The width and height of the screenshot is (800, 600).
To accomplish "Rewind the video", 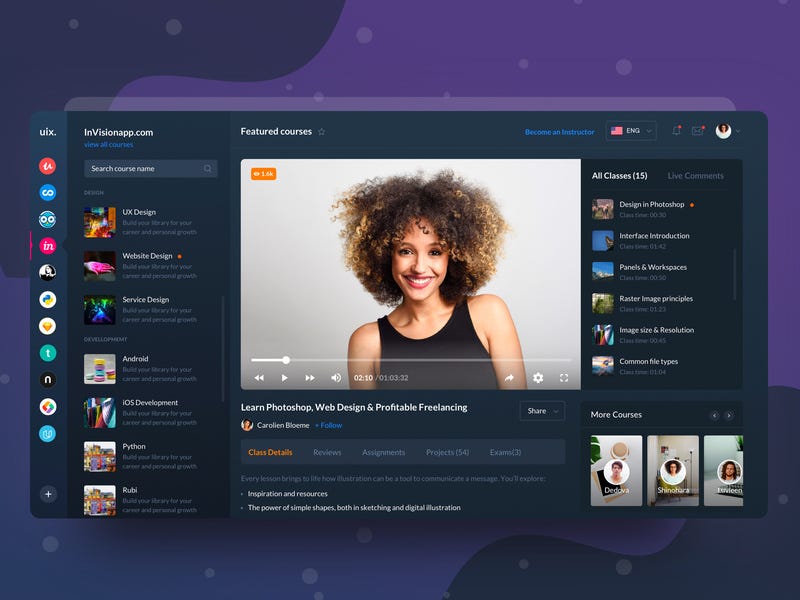I will coord(259,378).
